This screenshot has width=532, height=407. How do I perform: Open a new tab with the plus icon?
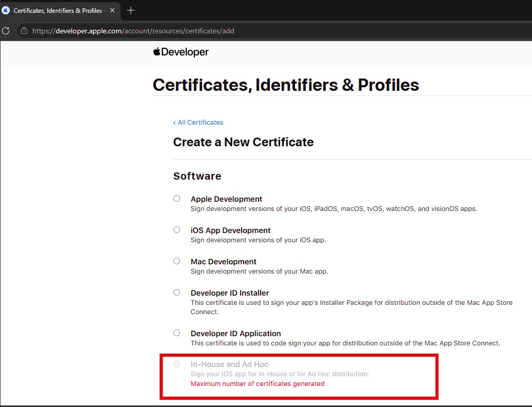[131, 11]
